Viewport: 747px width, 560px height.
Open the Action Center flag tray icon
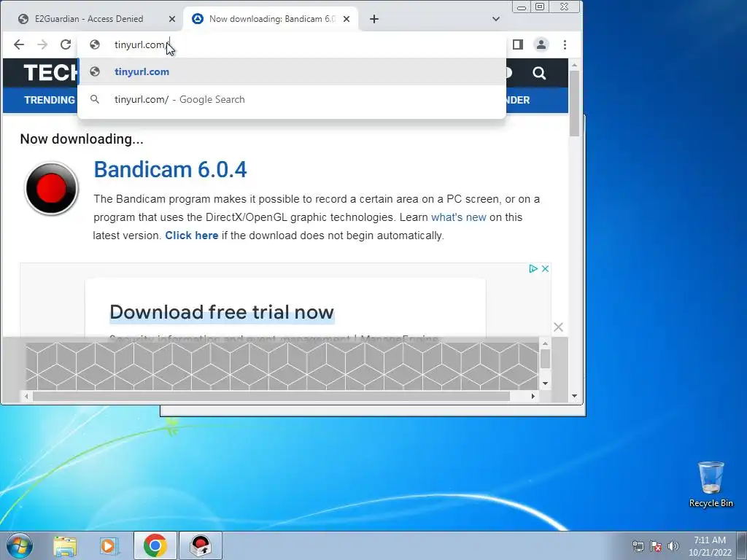point(656,546)
